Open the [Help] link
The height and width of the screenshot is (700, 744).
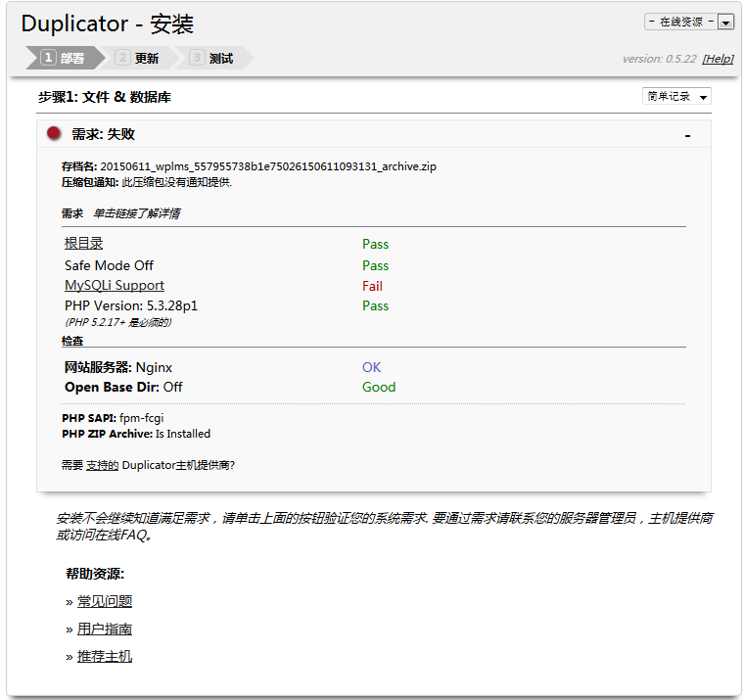(718, 59)
